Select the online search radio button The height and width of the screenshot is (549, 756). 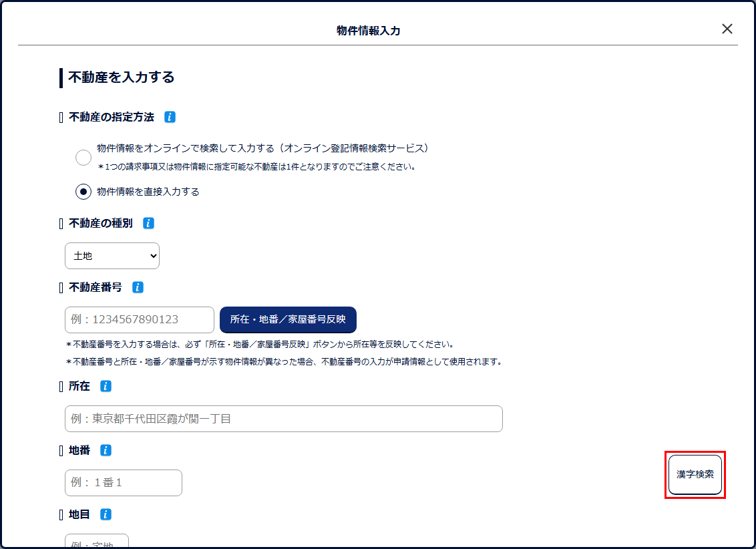[x=83, y=158]
